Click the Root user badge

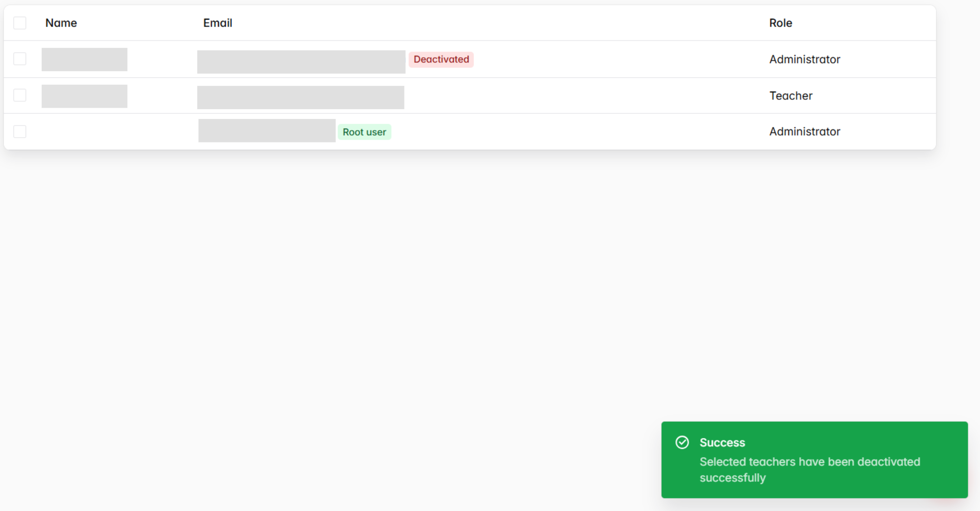coord(364,132)
